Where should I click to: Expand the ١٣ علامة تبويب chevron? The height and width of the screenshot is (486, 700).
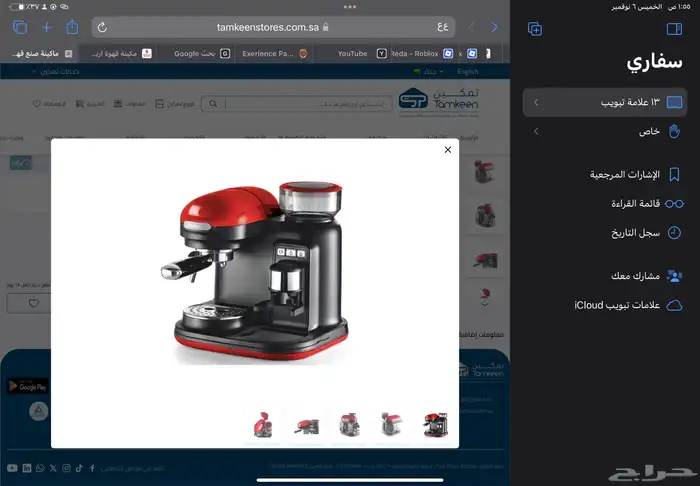click(x=536, y=102)
